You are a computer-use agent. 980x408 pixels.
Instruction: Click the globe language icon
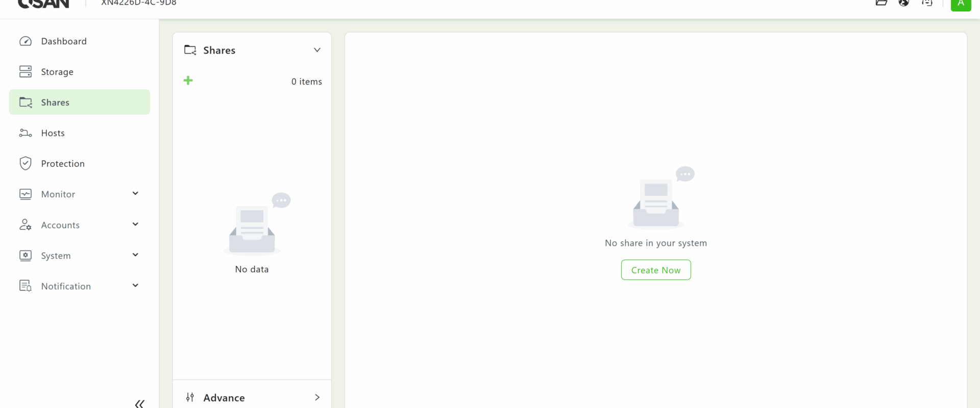pyautogui.click(x=903, y=3)
